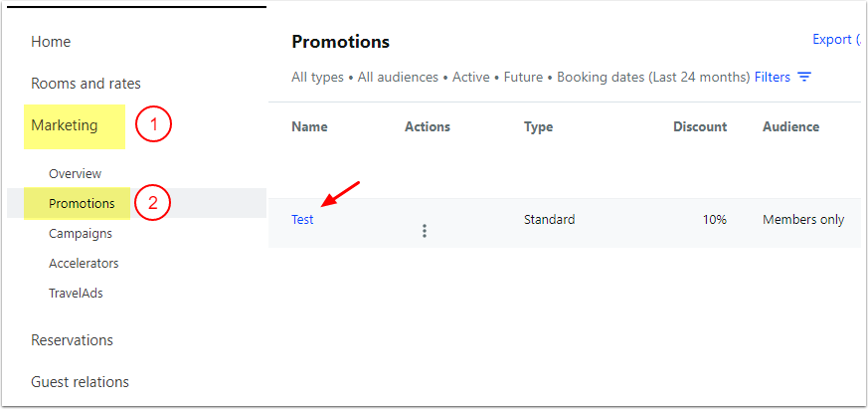
Task: Click the filter lines icon beside Filters
Action: (x=804, y=77)
